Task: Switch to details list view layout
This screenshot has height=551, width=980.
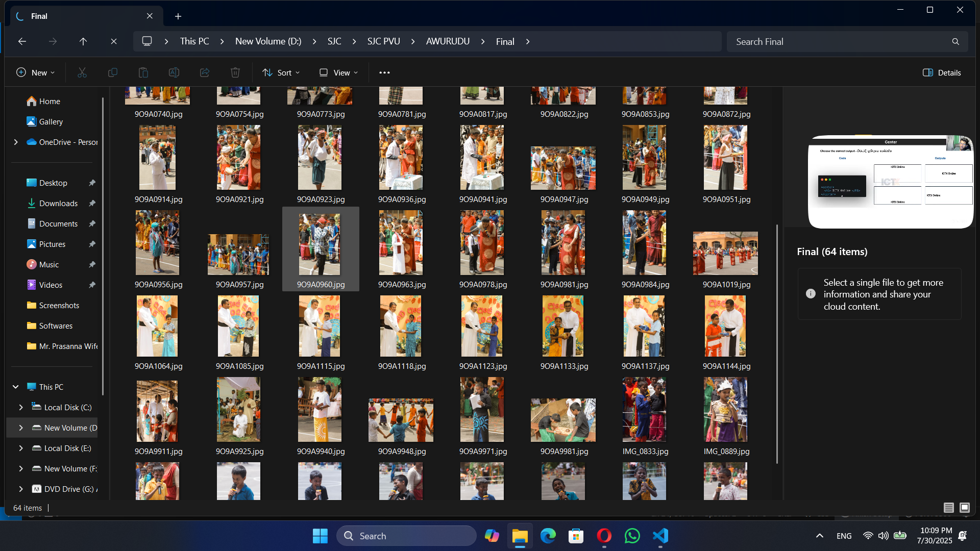Action: [948, 508]
